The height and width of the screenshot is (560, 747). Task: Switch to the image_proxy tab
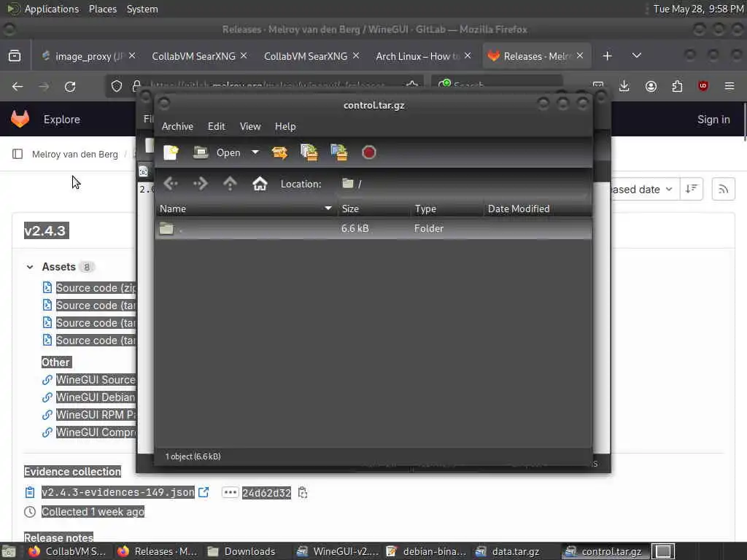(x=89, y=55)
